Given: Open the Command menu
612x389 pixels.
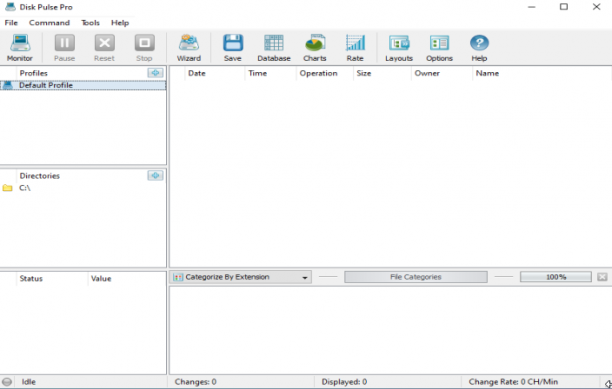Looking at the screenshot, I should (x=49, y=23).
